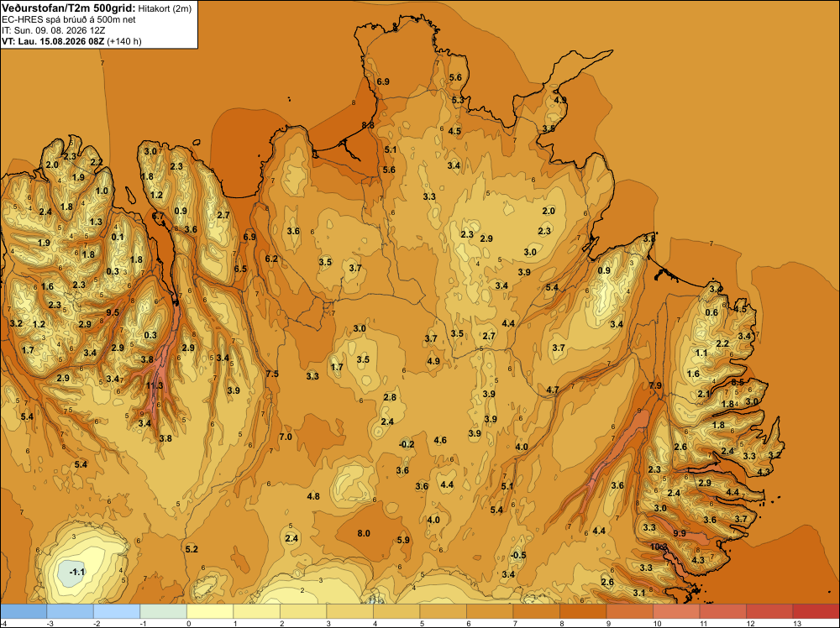Click the -1.1 temperature label on the glacier

pyautogui.click(x=77, y=572)
